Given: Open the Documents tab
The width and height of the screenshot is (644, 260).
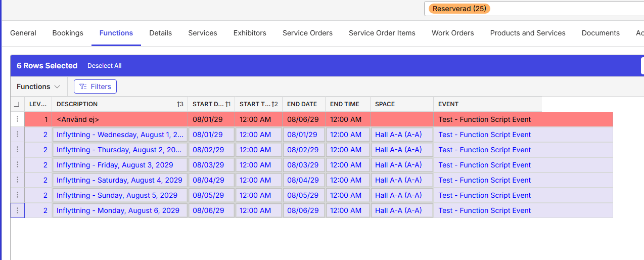Looking at the screenshot, I should pos(601,33).
